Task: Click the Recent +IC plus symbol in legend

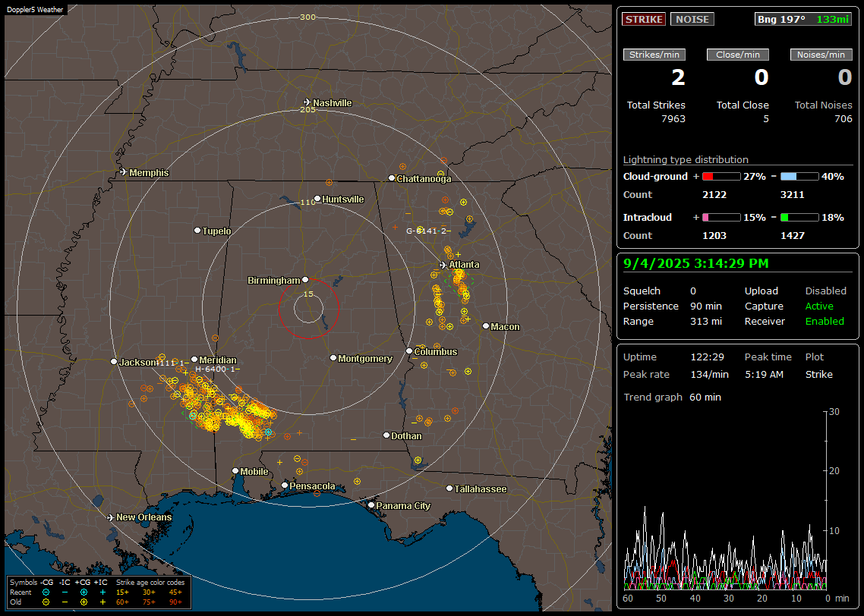Action: click(x=102, y=592)
